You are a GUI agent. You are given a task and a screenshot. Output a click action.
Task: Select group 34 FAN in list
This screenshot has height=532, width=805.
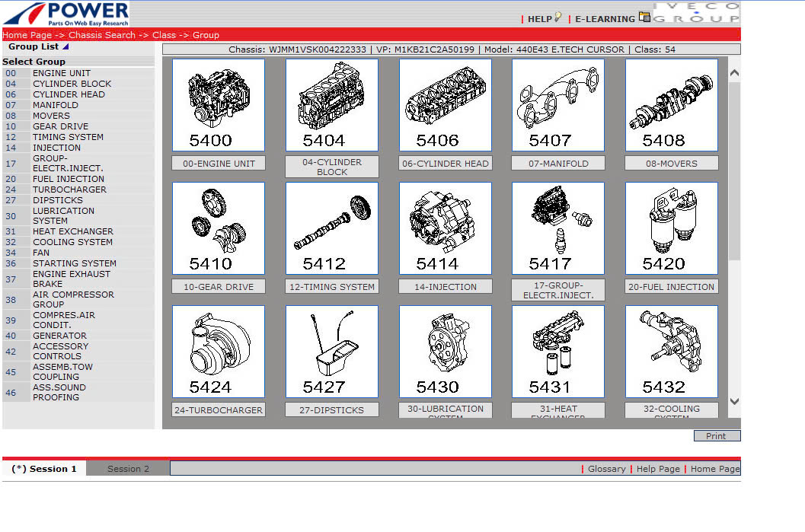click(x=78, y=253)
